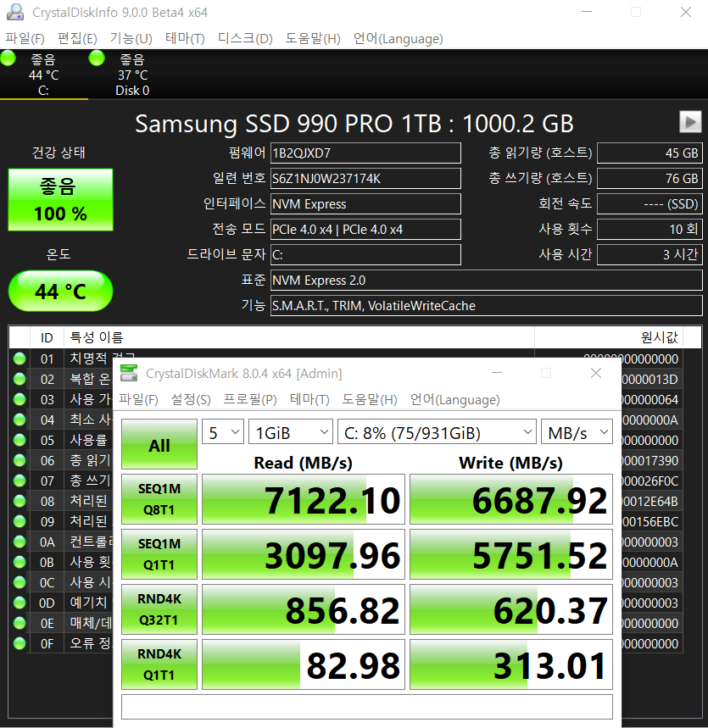Click the 6687.92 sequential write result
708x728 pixels.
pos(511,499)
